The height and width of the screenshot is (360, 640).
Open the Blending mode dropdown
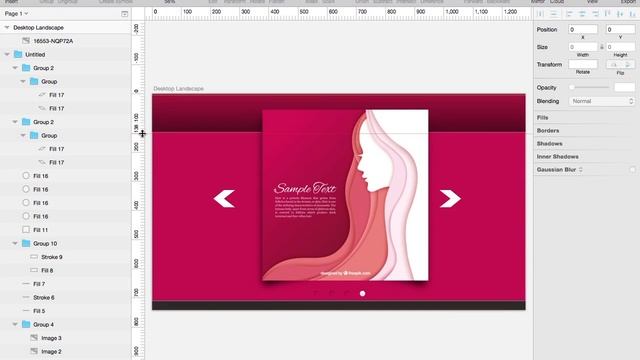pos(602,101)
